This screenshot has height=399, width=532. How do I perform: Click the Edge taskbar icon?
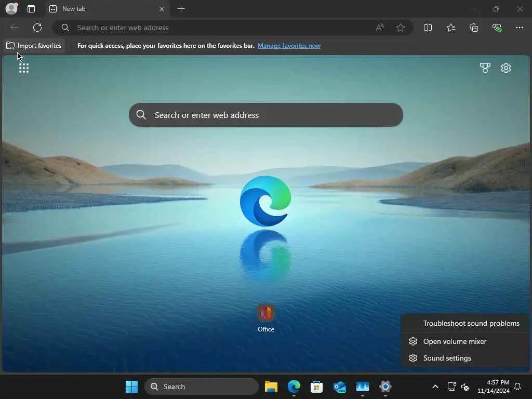[x=294, y=387]
